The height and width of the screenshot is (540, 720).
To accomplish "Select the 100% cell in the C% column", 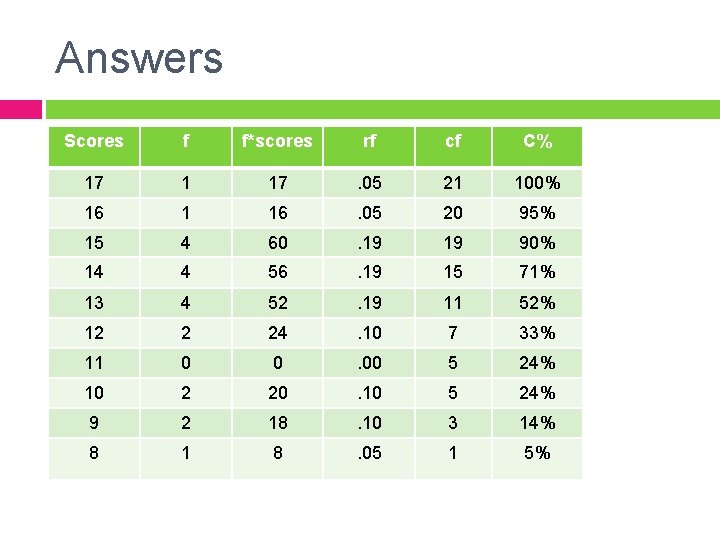I will tap(537, 183).
